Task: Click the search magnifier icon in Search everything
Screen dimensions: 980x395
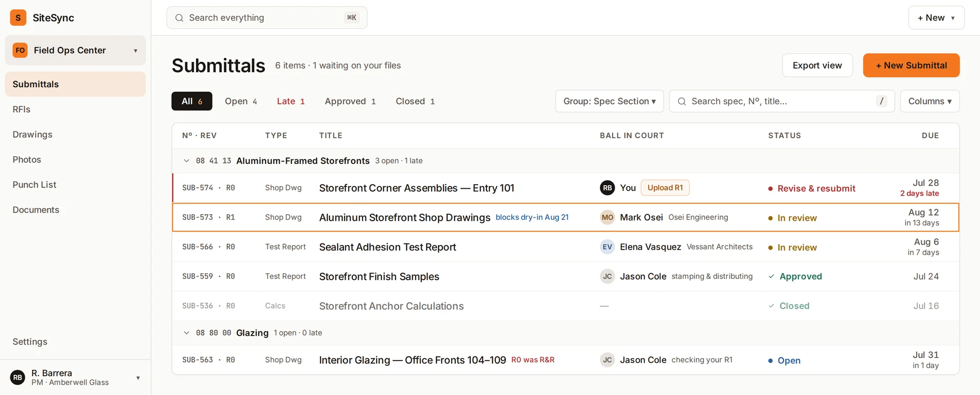Action: pos(179,18)
